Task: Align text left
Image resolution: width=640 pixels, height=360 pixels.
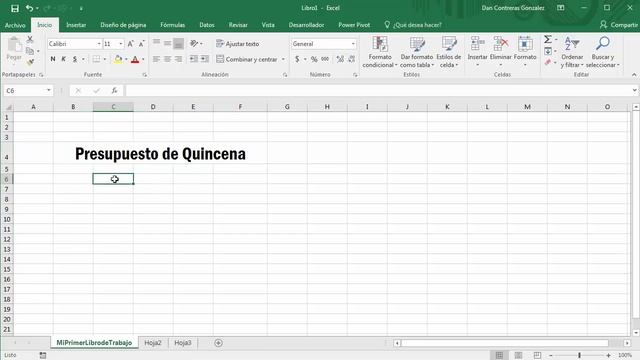Action: point(156,59)
